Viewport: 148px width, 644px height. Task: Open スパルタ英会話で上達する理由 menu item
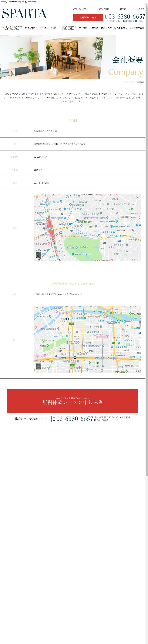tap(68, 28)
